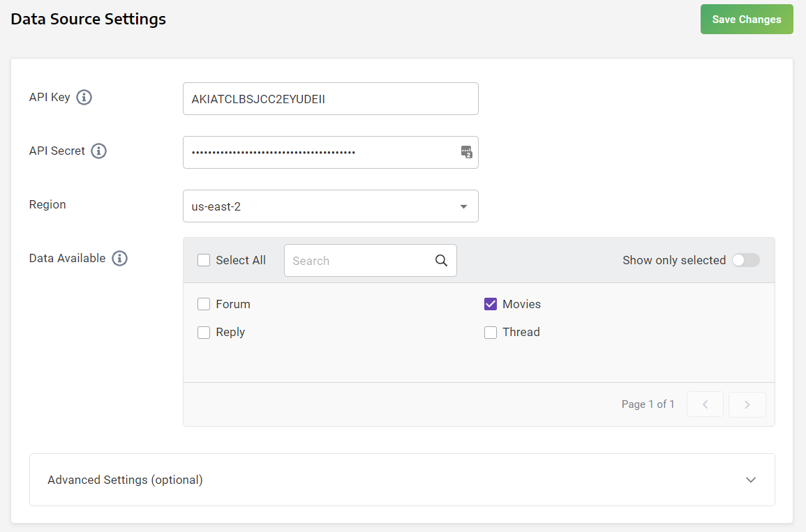Check the Thread option

(x=491, y=333)
